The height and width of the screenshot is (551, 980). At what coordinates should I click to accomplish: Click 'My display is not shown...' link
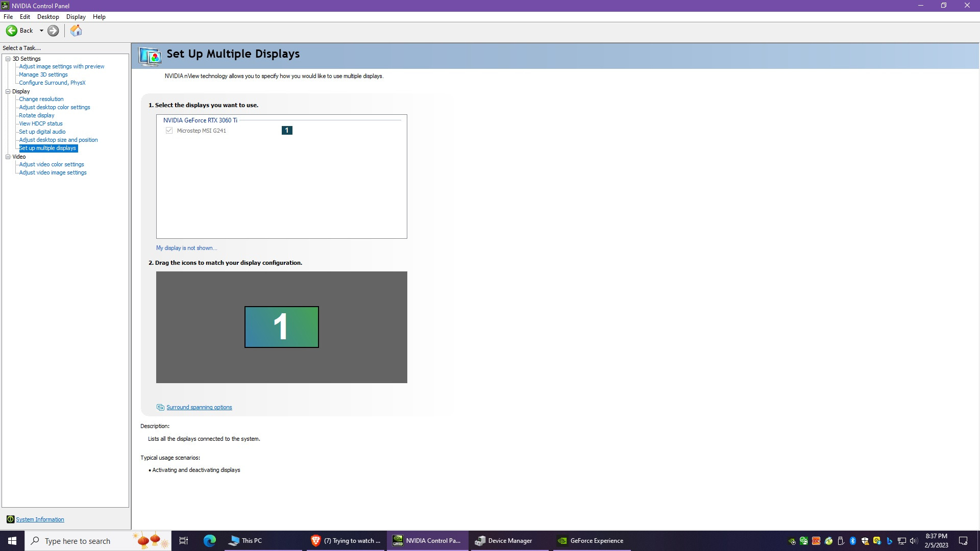(186, 248)
